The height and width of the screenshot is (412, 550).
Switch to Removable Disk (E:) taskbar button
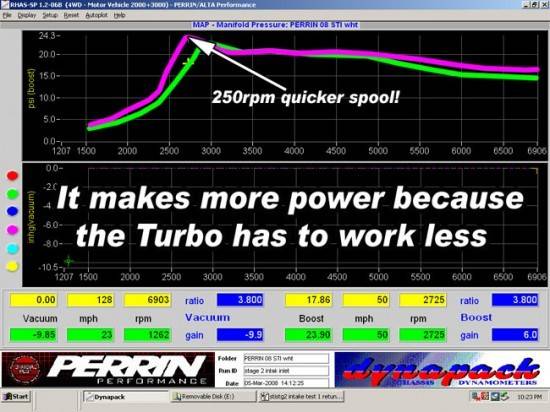(x=213, y=397)
